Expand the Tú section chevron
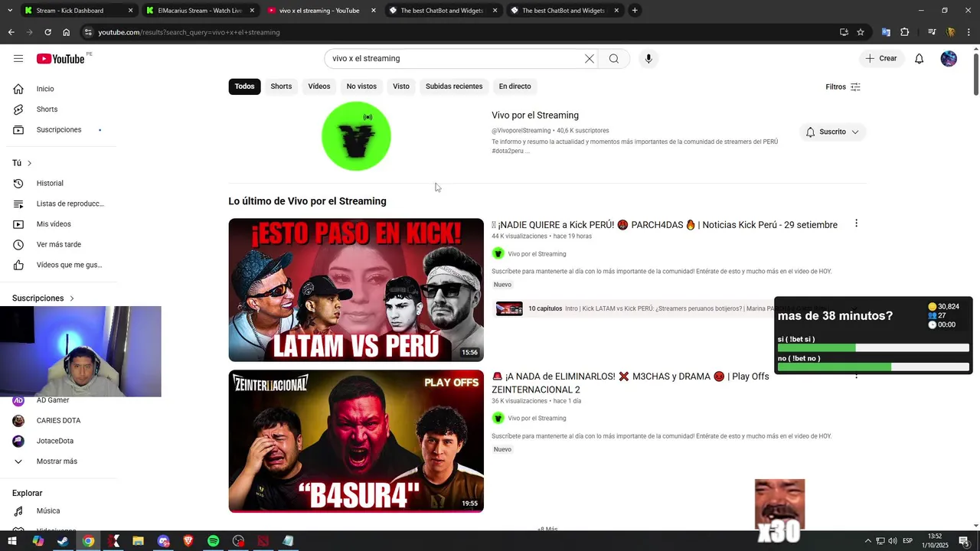This screenshot has width=980, height=551. click(29, 163)
